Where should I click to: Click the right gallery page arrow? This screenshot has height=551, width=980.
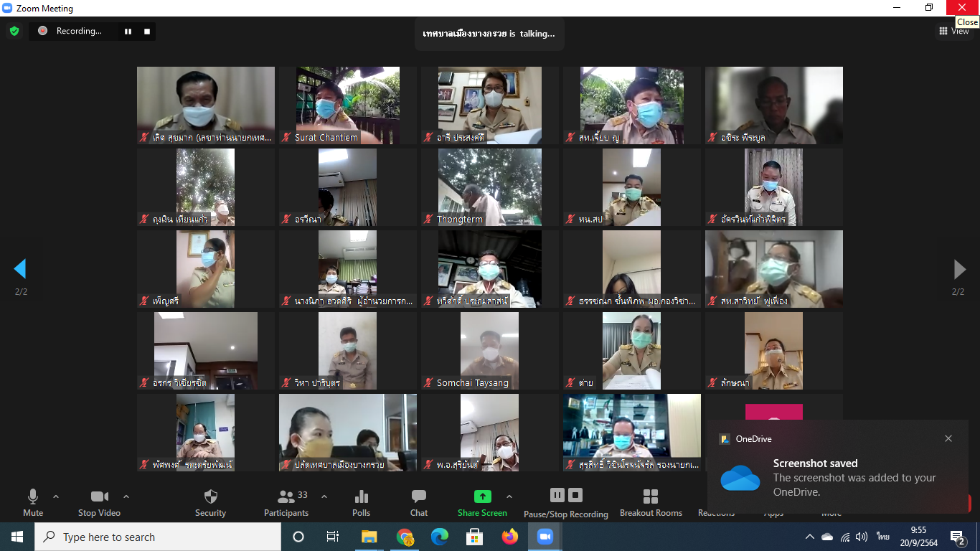pos(959,269)
